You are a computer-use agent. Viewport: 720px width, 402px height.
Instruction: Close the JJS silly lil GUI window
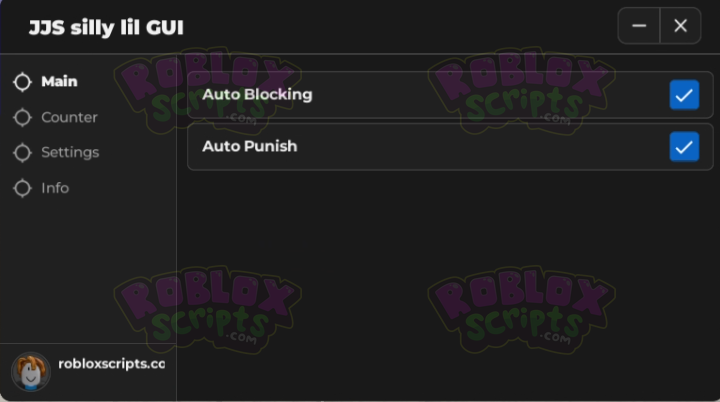[x=680, y=26]
